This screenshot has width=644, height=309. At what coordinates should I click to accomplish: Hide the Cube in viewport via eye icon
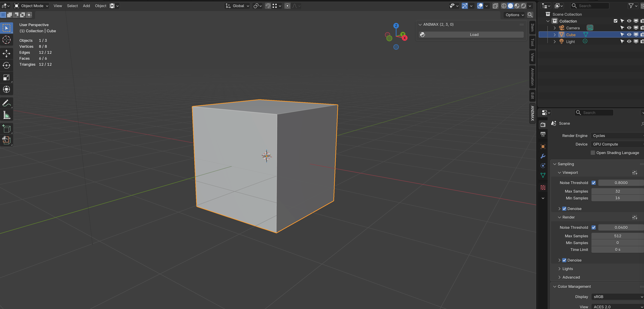pos(629,35)
